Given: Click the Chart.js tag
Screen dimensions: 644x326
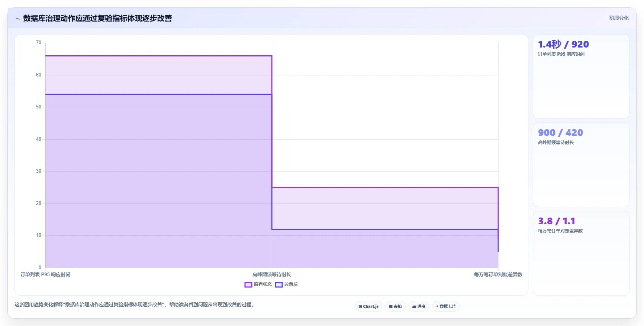Looking at the screenshot, I should pos(368,306).
